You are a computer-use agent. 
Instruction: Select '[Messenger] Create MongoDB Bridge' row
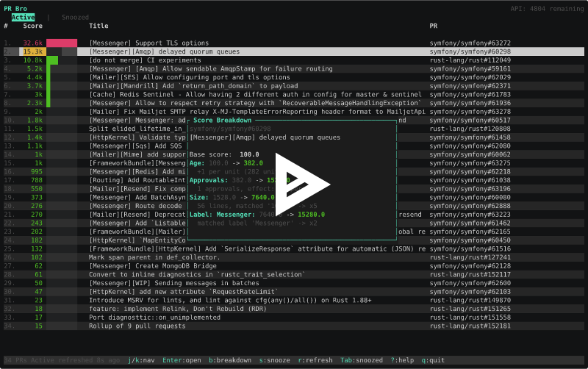(x=294, y=266)
